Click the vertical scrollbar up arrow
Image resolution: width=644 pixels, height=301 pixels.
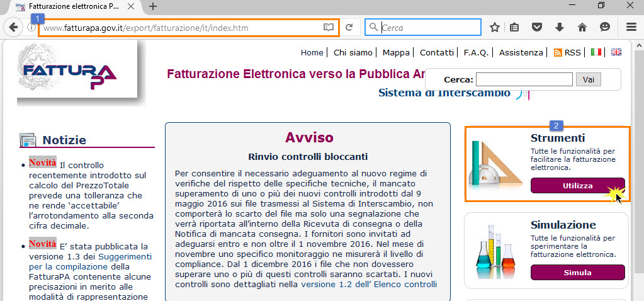tap(639, 44)
